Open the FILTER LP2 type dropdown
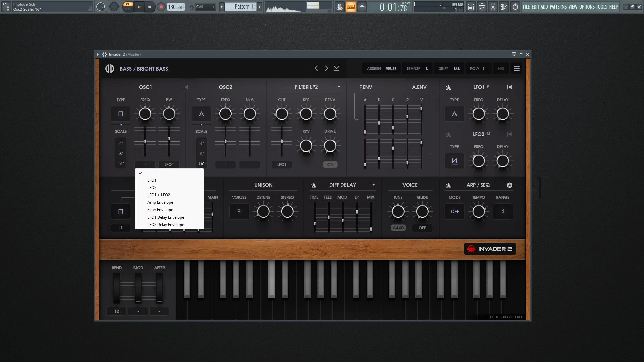The width and height of the screenshot is (644, 362). coord(339,87)
